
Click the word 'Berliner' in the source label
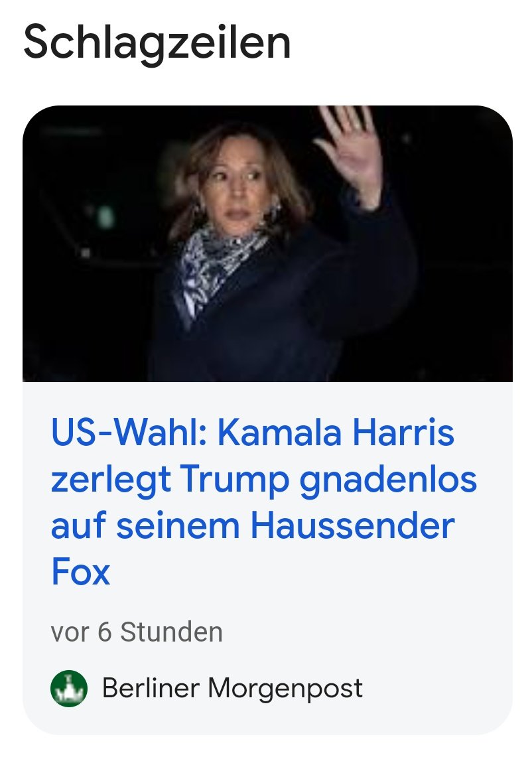[x=151, y=689]
